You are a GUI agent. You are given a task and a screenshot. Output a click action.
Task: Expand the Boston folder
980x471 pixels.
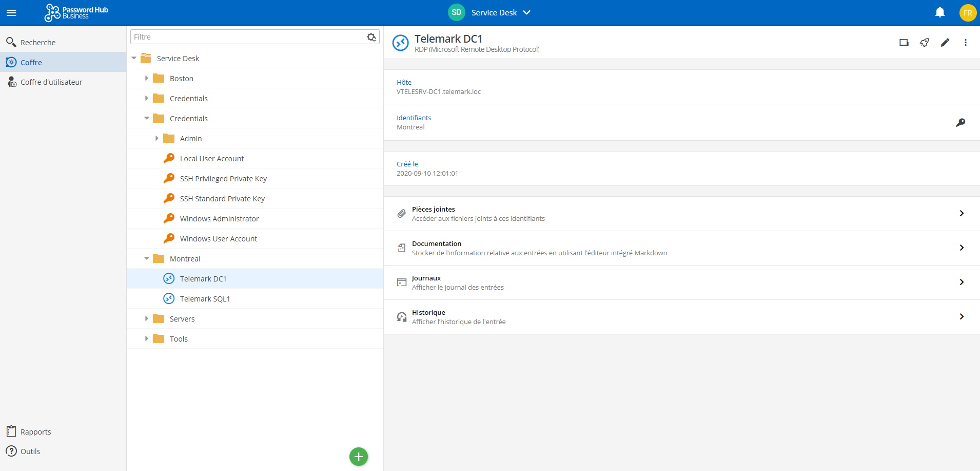coord(147,78)
